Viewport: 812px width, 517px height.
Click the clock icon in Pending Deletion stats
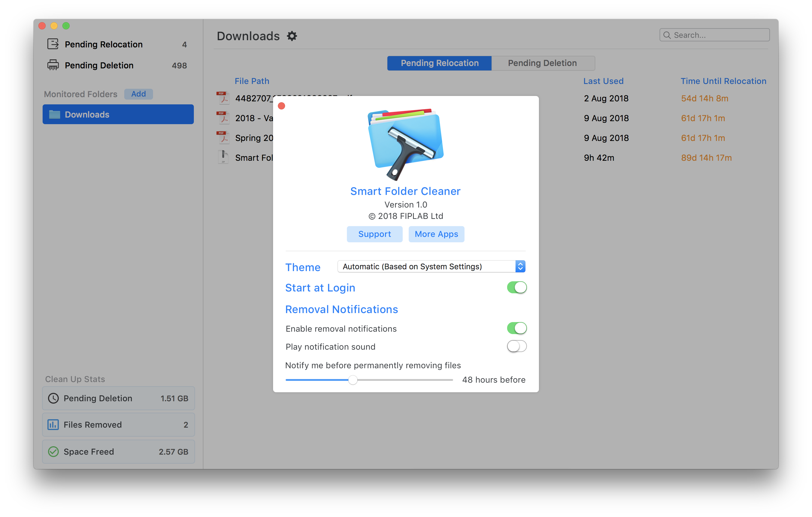click(x=53, y=398)
